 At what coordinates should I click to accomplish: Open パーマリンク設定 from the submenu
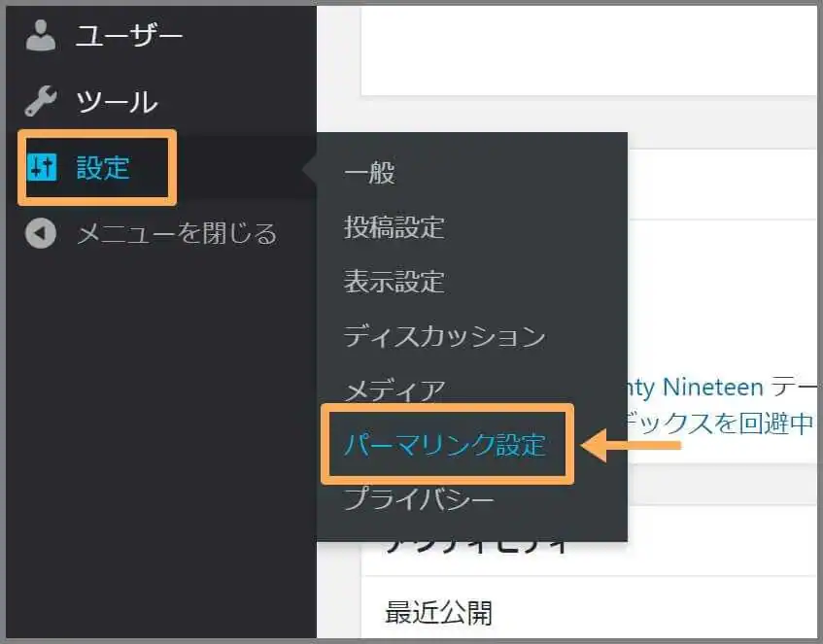pos(445,445)
